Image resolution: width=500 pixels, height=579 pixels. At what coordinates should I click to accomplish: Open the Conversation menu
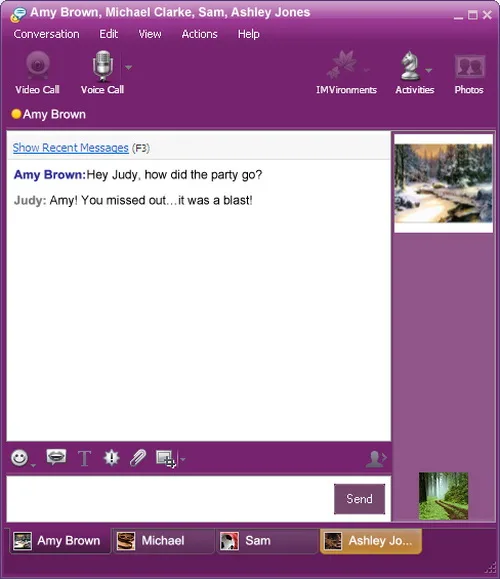[x=46, y=34]
